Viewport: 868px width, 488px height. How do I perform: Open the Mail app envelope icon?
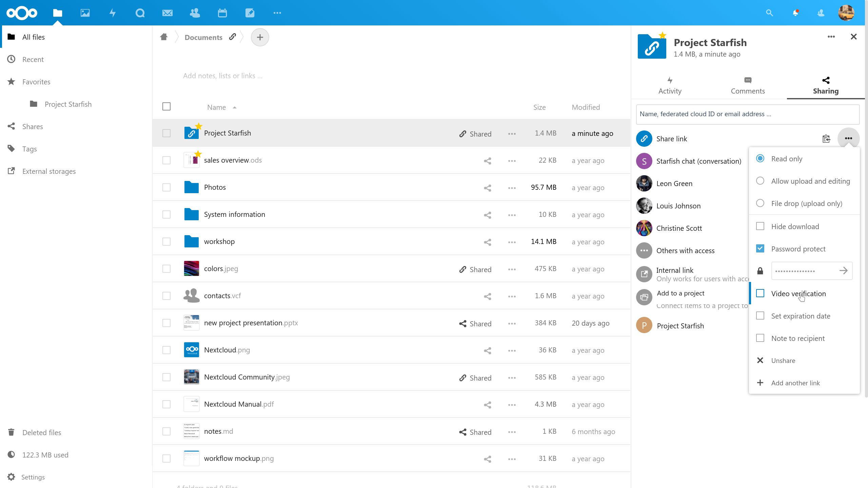[x=167, y=13]
